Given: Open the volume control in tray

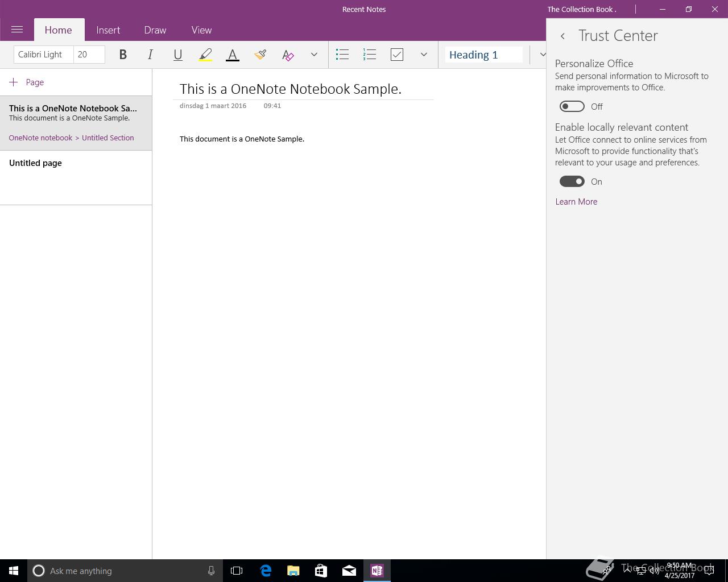Looking at the screenshot, I should 655,571.
